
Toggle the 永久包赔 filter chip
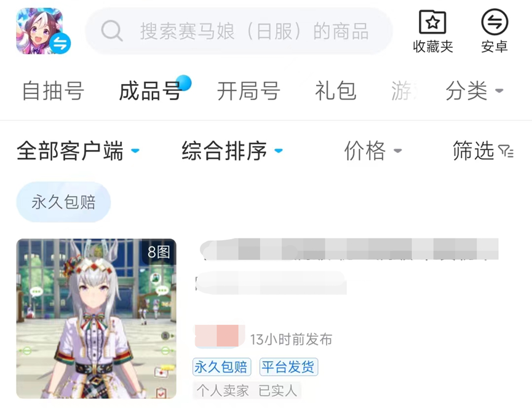point(63,202)
